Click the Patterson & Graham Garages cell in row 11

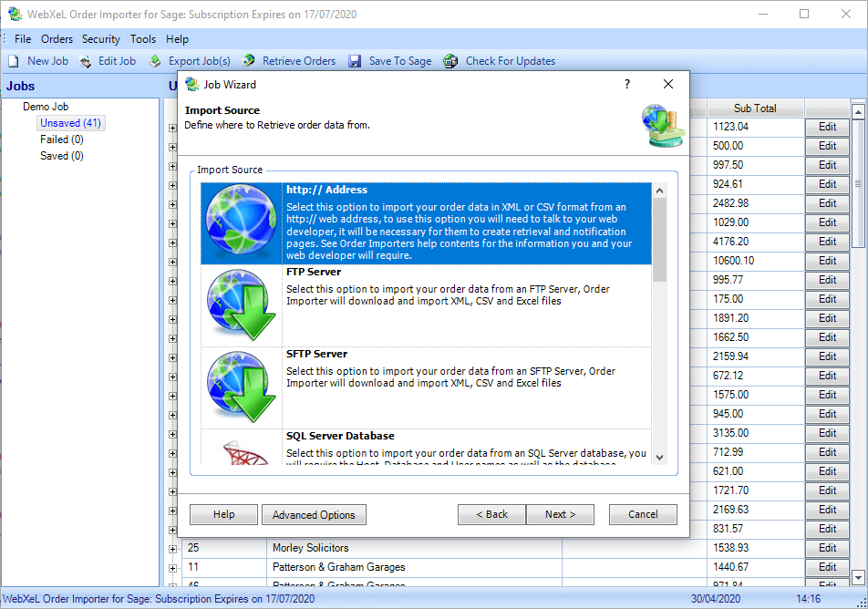pyautogui.click(x=414, y=567)
